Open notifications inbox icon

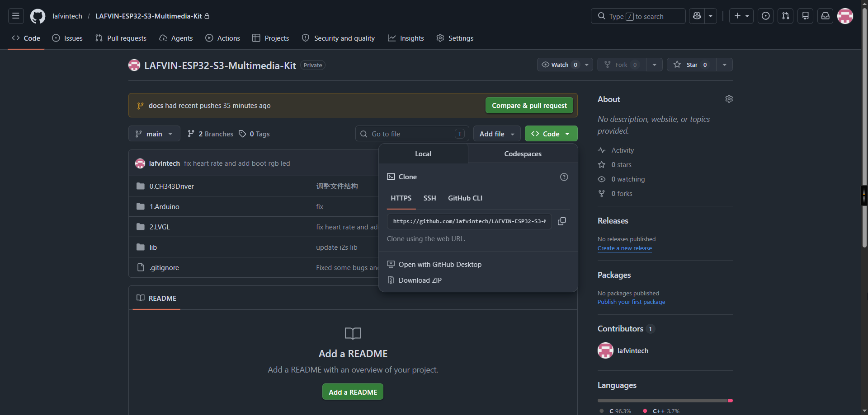pos(825,16)
